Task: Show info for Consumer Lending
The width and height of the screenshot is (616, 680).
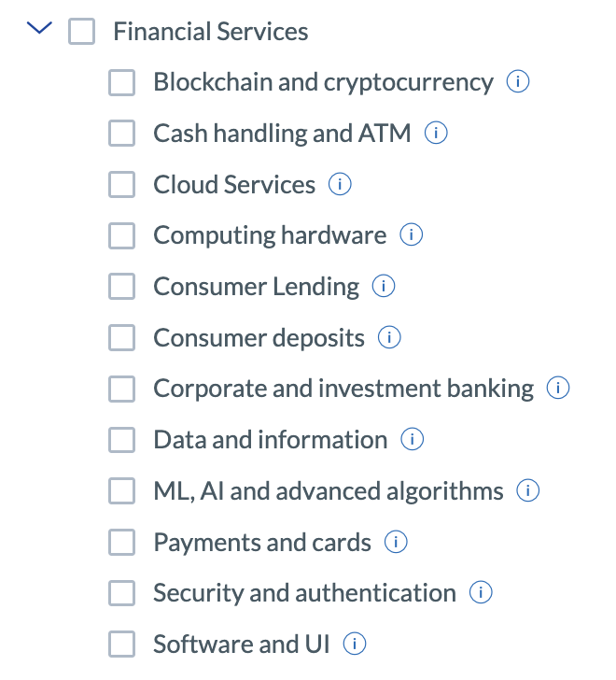Action: (x=384, y=287)
